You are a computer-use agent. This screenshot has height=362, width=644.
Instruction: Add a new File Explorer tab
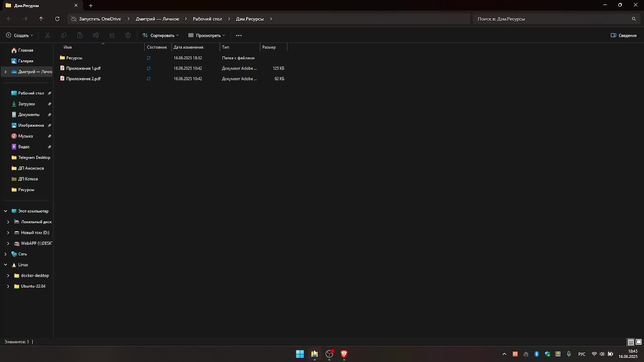pyautogui.click(x=91, y=6)
